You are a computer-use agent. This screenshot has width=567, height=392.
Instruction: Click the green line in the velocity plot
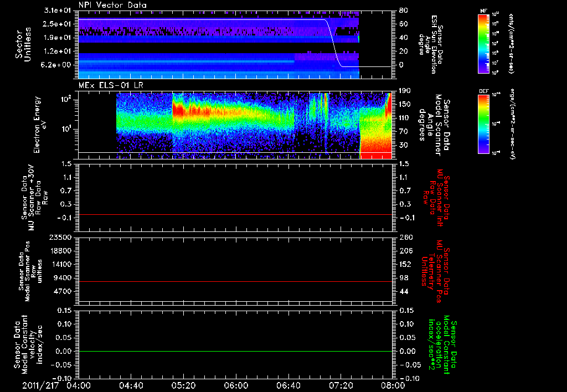tap(235, 351)
